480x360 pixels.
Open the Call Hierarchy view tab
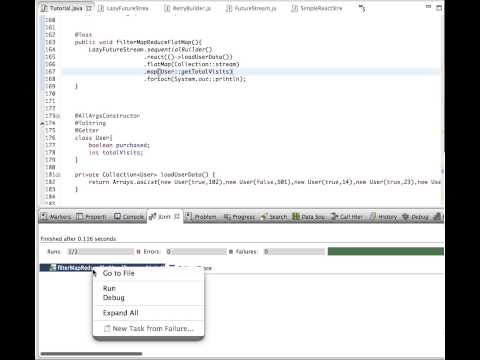click(x=347, y=217)
